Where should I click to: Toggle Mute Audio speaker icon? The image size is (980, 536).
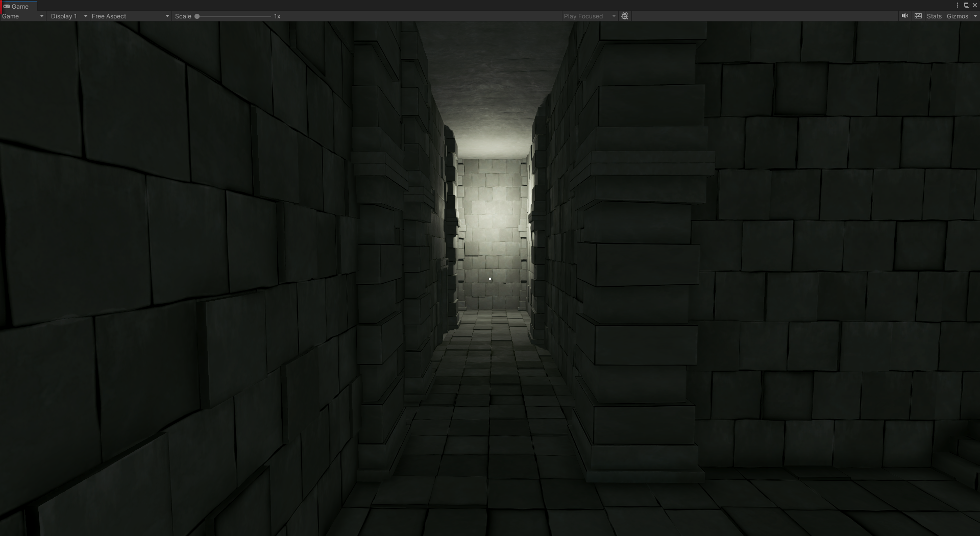pos(904,16)
